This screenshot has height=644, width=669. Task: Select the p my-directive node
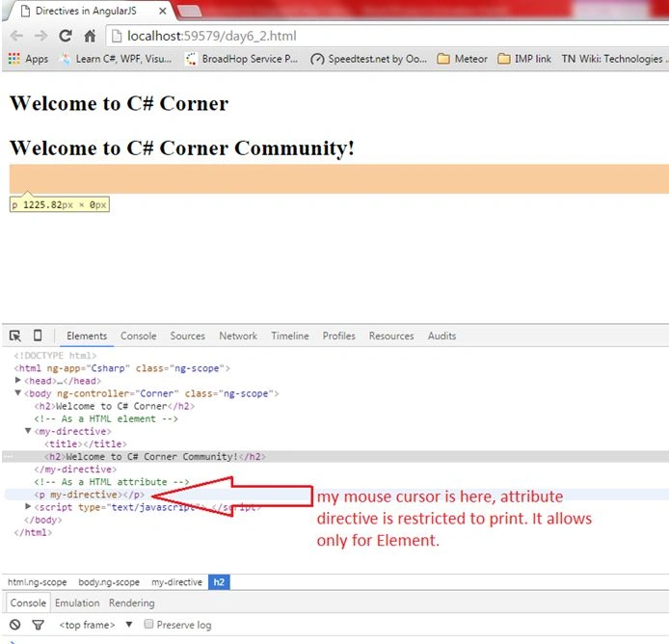(90, 495)
